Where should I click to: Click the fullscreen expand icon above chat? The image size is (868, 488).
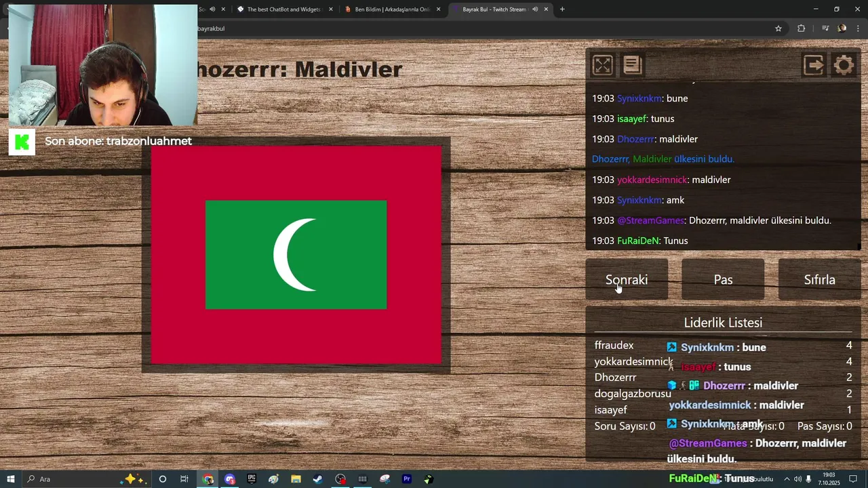click(602, 65)
